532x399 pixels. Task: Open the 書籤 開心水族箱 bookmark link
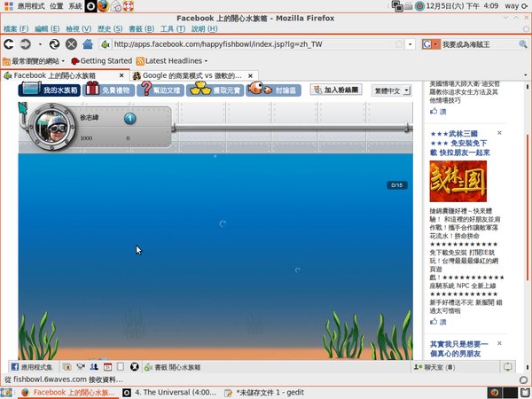tap(172, 367)
